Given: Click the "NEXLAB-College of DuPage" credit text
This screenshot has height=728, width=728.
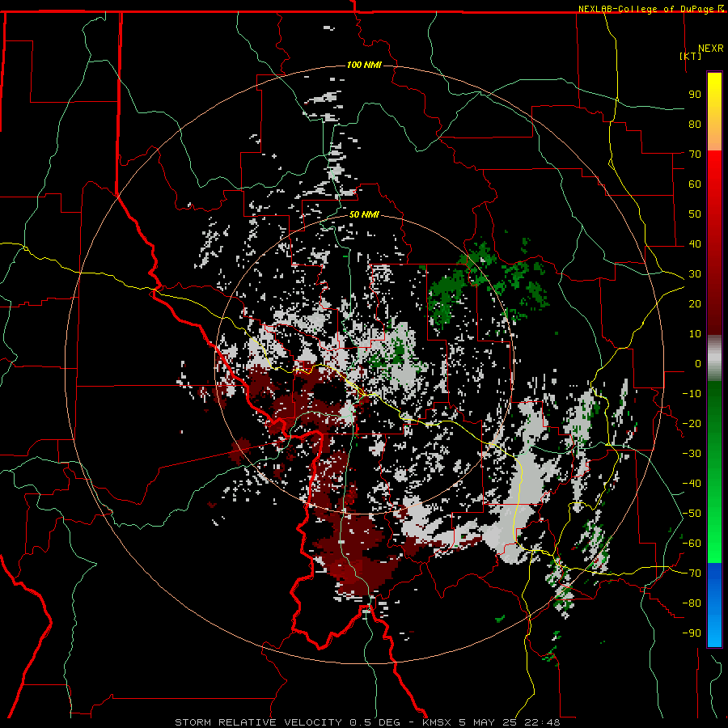Looking at the screenshot, I should pos(647,9).
